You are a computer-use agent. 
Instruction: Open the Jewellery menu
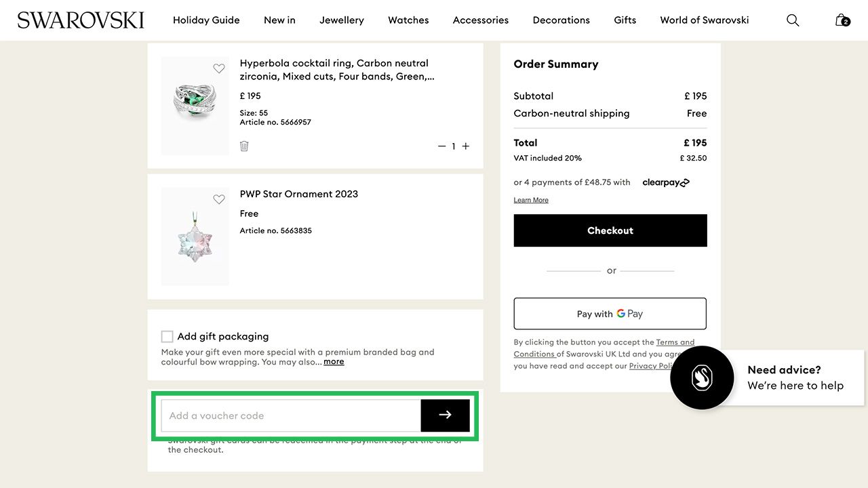coord(342,20)
